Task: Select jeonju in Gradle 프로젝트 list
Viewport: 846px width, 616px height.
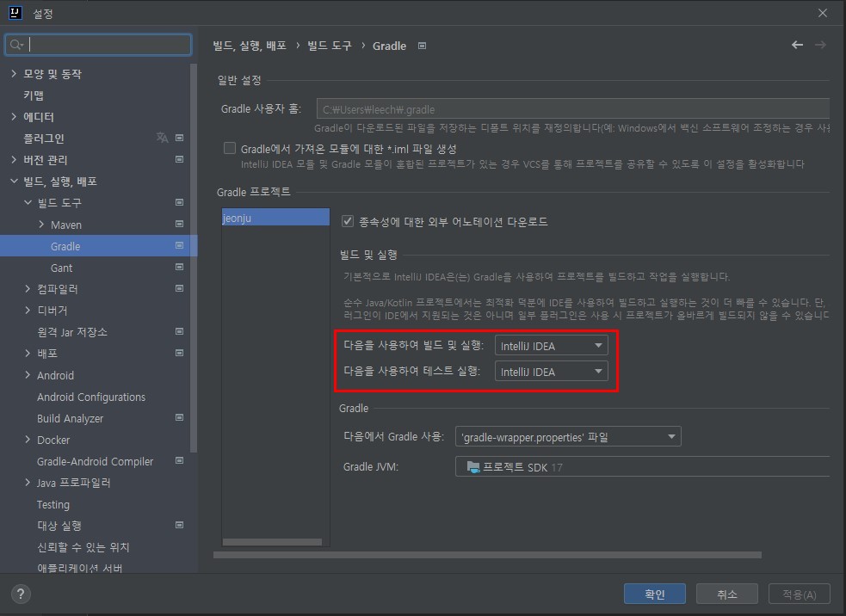Action: pos(275,218)
